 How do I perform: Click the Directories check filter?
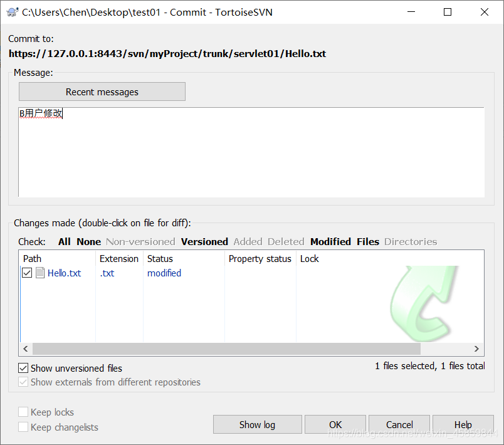[x=411, y=242]
